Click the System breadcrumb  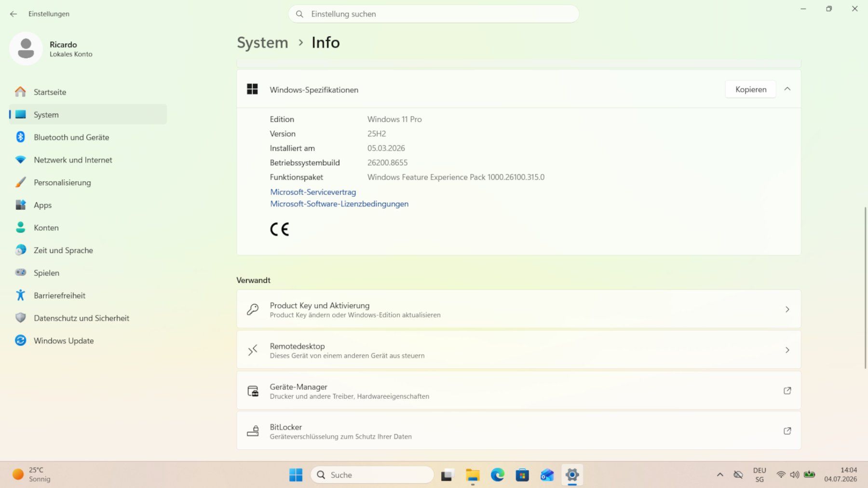pos(262,42)
